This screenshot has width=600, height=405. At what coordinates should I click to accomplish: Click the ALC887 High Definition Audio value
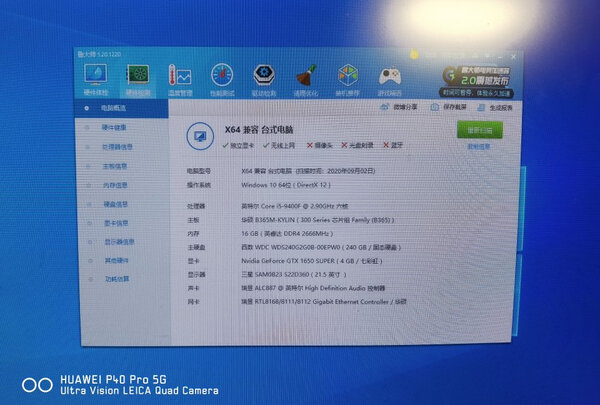[313, 288]
